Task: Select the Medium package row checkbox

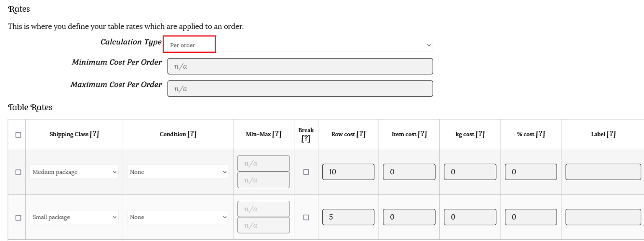Action: (x=18, y=172)
